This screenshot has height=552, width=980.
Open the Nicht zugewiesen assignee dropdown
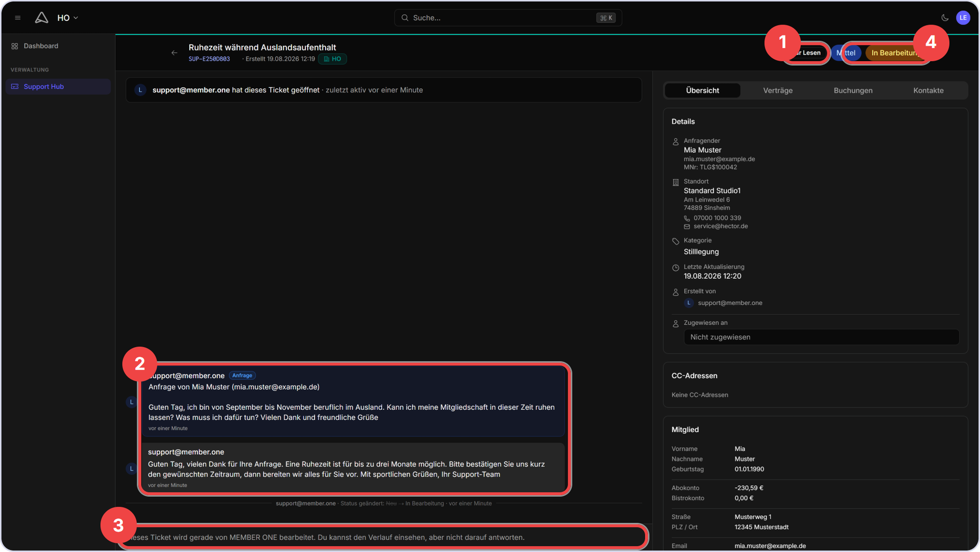[821, 337]
